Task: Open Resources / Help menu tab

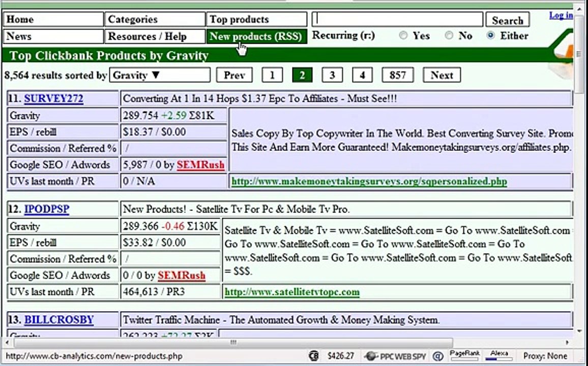Action: pyautogui.click(x=155, y=36)
